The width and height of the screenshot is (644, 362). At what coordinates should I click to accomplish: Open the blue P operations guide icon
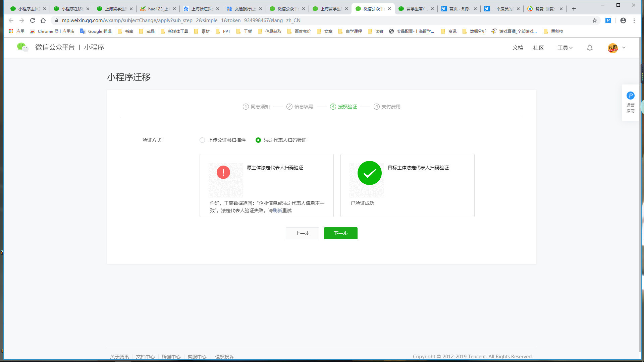tap(630, 96)
